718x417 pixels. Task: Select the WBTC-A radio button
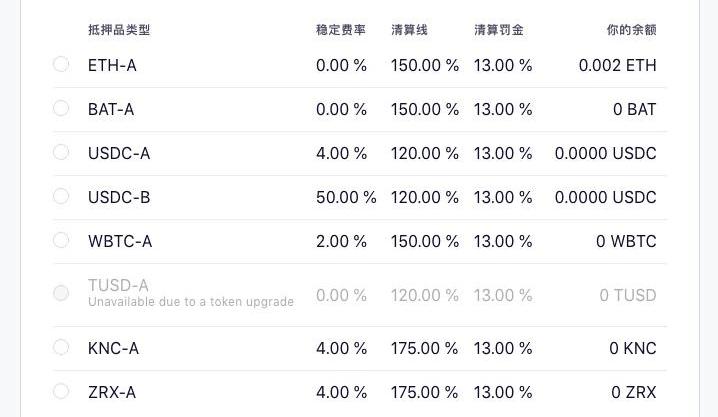click(61, 240)
